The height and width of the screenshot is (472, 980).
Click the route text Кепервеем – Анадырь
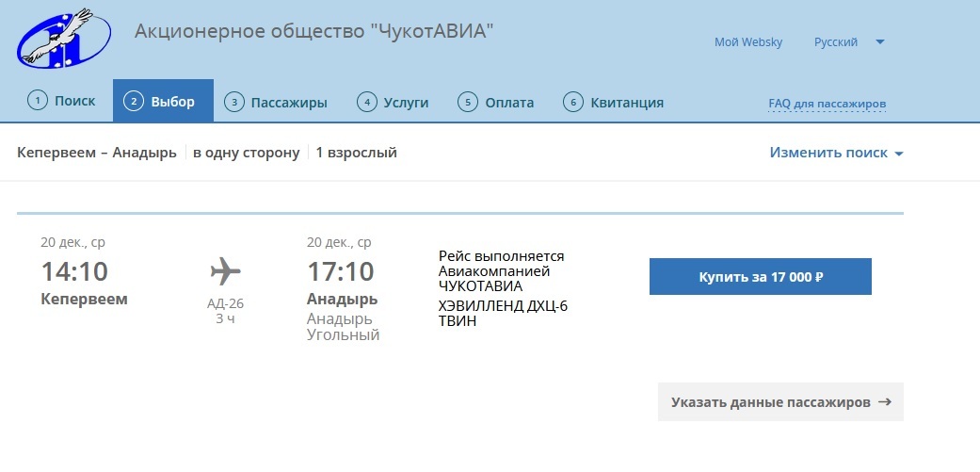tap(97, 153)
